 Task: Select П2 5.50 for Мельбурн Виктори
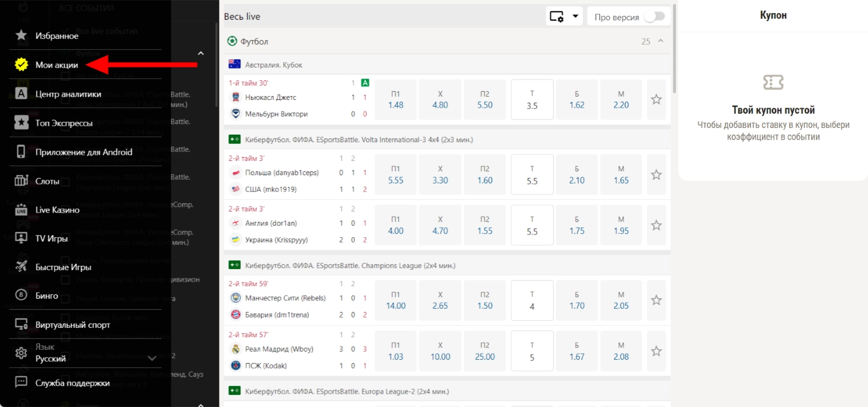484,99
